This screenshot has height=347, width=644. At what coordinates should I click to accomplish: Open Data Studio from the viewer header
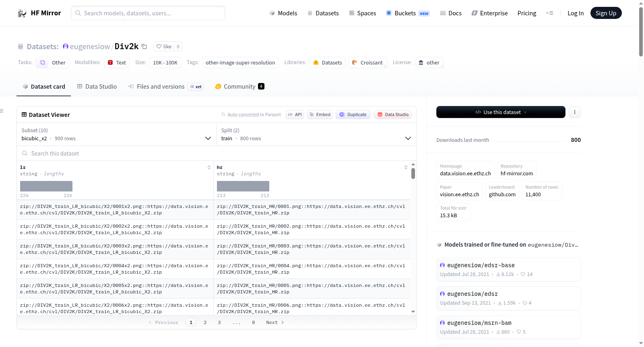click(393, 114)
